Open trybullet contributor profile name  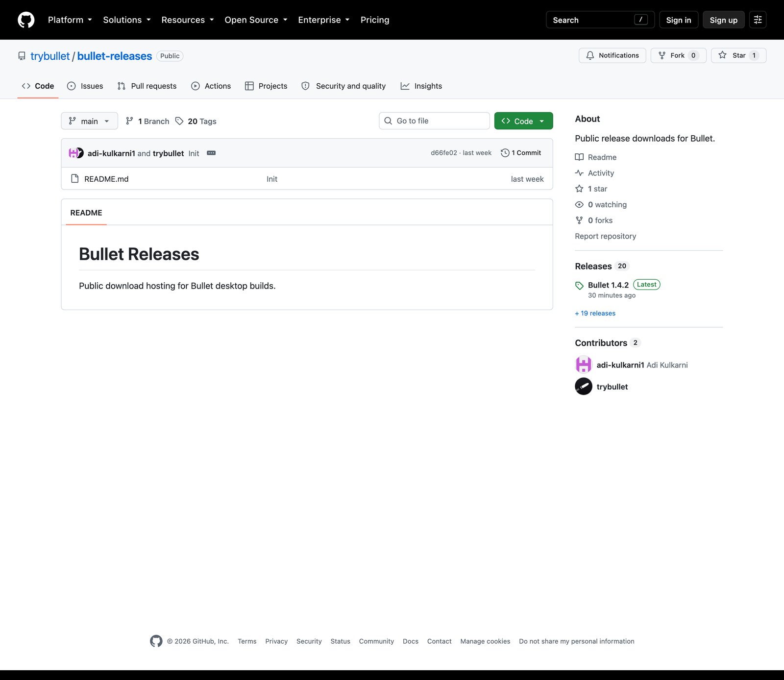pos(612,387)
